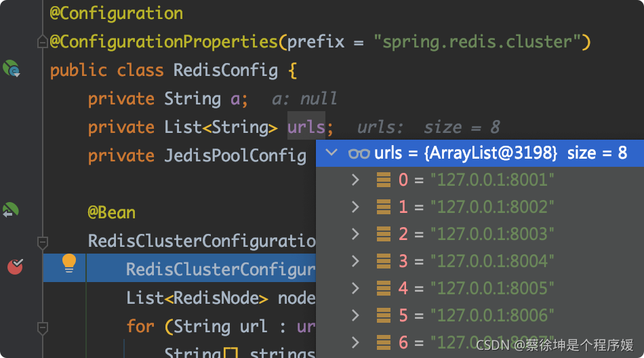Image resolution: width=644 pixels, height=358 pixels.
Task: Click the field icon of element 1
Action: (384, 207)
